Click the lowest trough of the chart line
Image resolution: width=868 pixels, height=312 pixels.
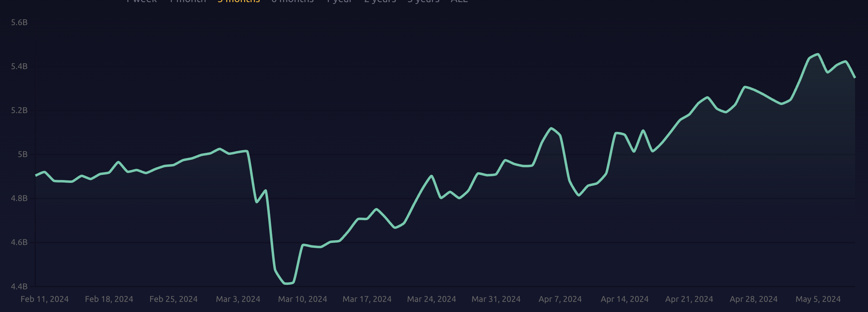(x=287, y=284)
